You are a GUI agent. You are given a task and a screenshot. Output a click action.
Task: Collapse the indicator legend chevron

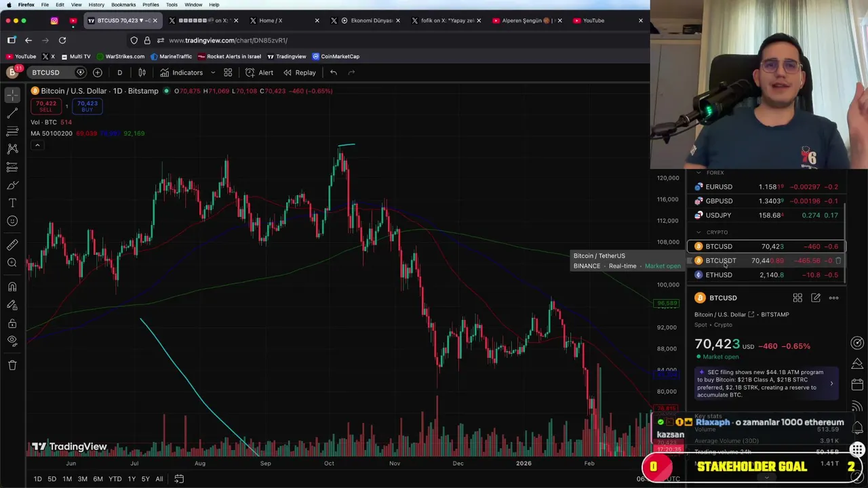37,145
